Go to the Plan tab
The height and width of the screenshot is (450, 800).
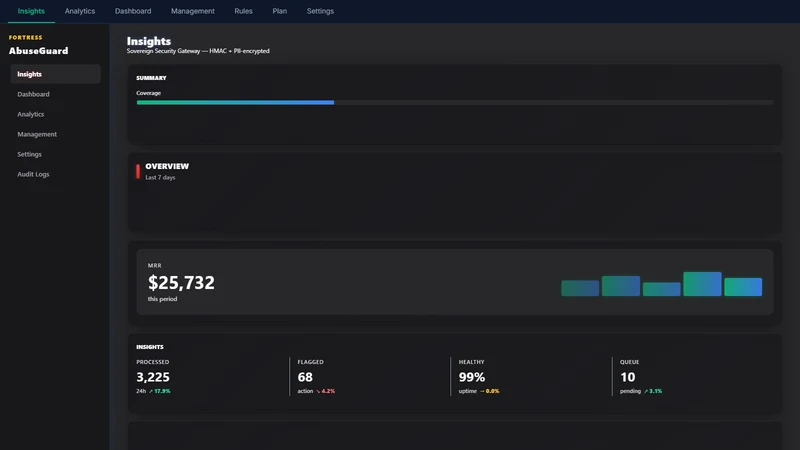point(280,11)
